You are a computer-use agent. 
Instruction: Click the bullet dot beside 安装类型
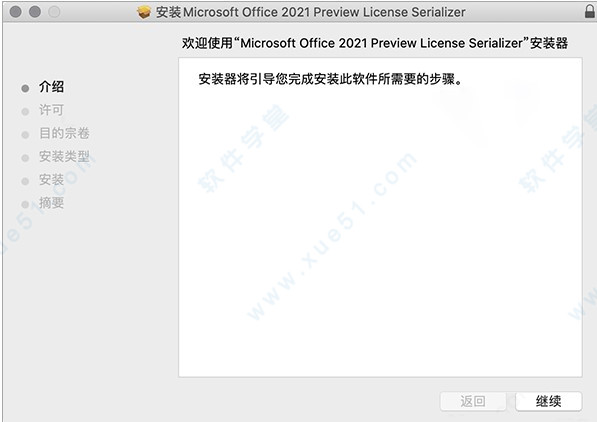click(25, 158)
